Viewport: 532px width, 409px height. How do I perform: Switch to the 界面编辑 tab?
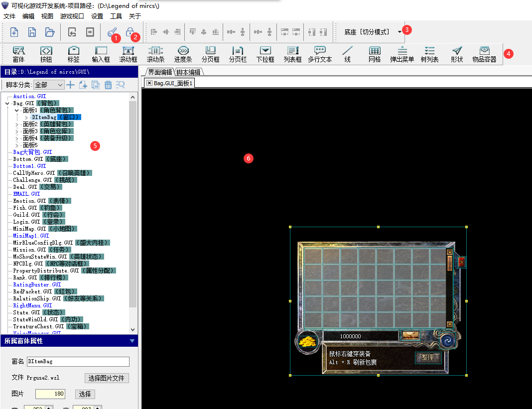coord(160,72)
